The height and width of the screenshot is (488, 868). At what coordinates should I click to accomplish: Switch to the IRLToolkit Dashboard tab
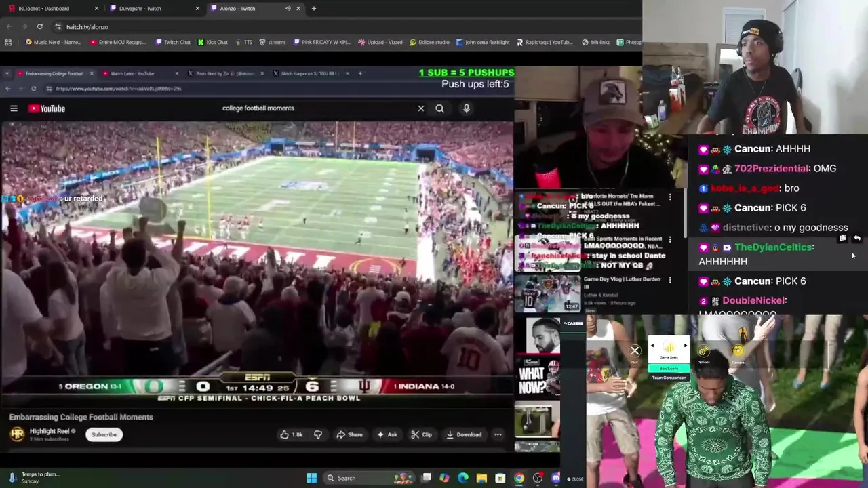pos(44,9)
